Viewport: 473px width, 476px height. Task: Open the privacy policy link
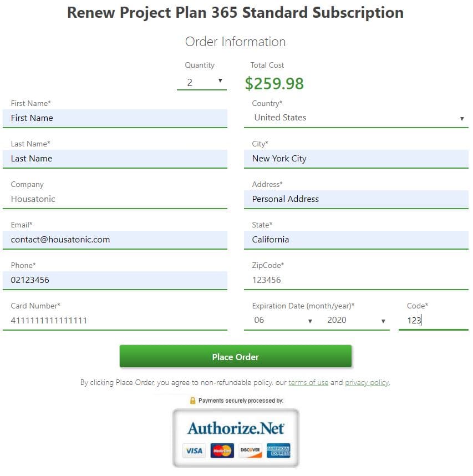367,382
